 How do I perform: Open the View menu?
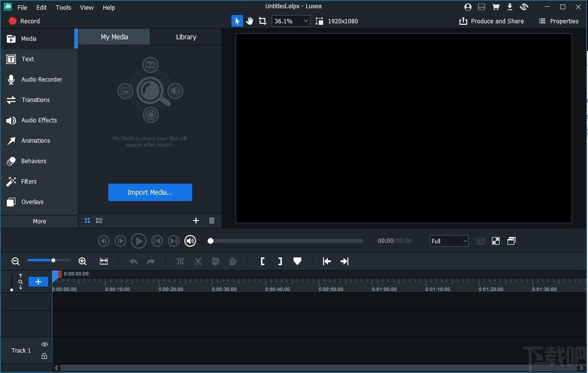point(87,7)
